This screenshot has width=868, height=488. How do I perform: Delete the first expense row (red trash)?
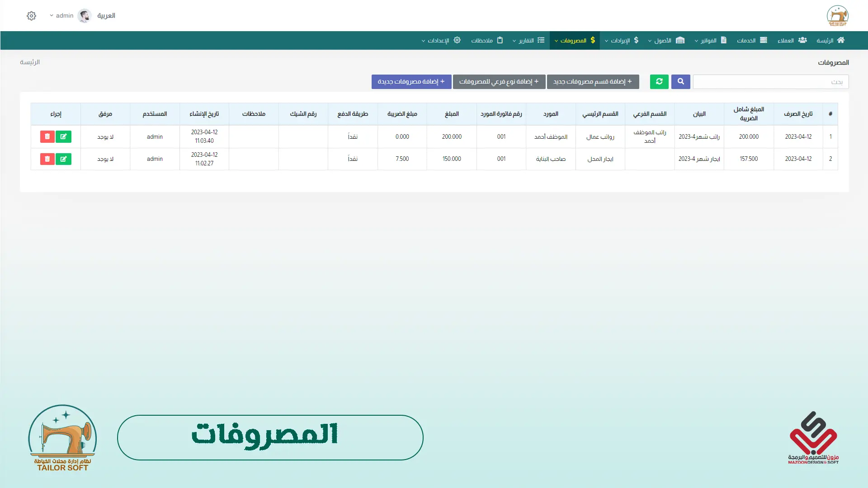[47, 136]
